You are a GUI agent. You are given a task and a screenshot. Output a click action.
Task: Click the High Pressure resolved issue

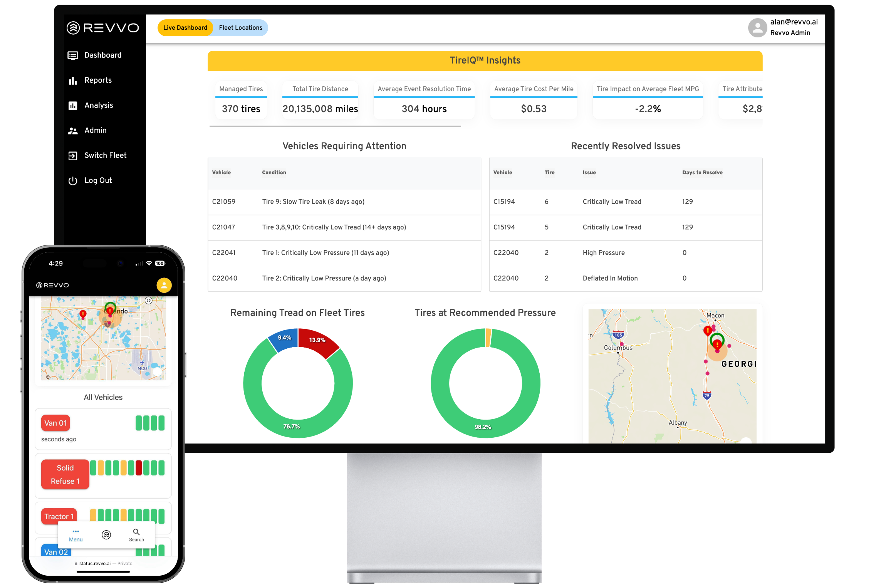pyautogui.click(x=604, y=253)
